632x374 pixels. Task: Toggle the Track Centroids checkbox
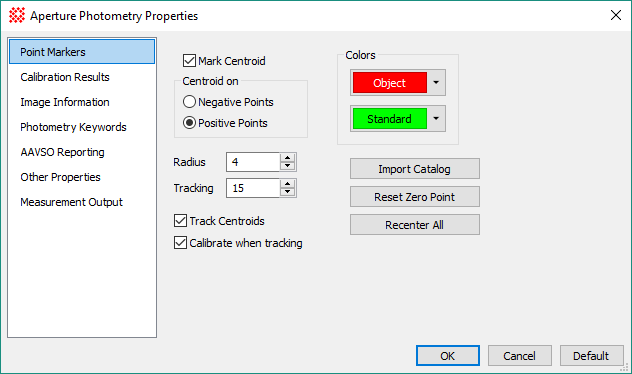[180, 220]
